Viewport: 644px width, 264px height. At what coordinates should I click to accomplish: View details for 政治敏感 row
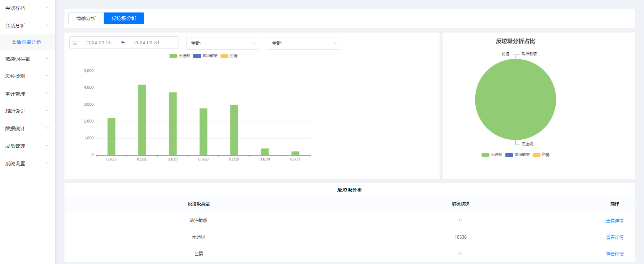[x=614, y=221]
